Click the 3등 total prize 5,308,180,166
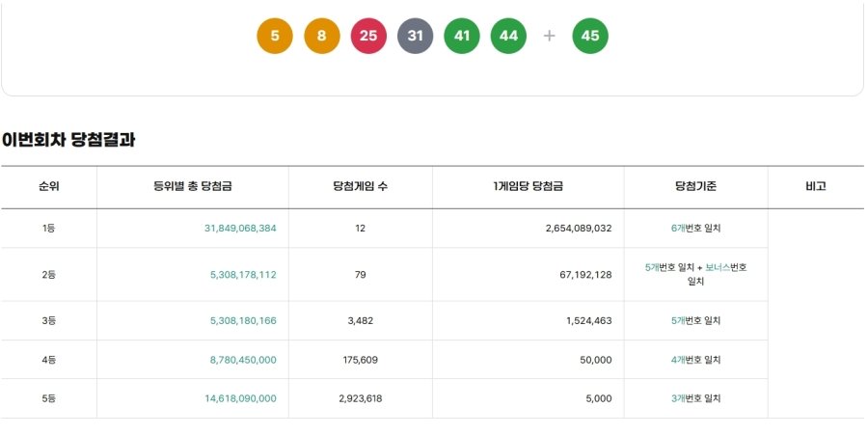Image resolution: width=868 pixels, height=435 pixels. pyautogui.click(x=242, y=321)
